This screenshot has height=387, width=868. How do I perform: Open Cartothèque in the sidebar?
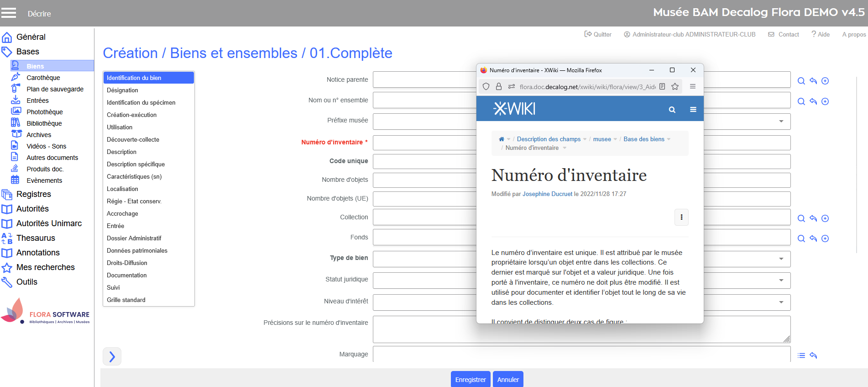(x=43, y=78)
